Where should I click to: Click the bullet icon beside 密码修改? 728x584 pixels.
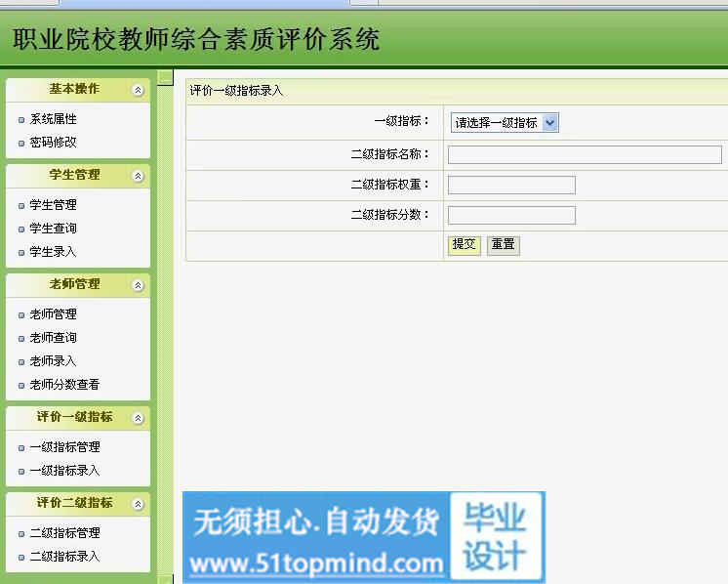(21, 144)
